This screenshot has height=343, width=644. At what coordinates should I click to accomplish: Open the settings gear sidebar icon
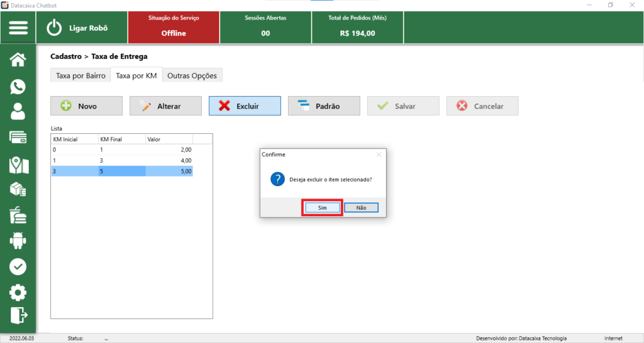point(18,292)
